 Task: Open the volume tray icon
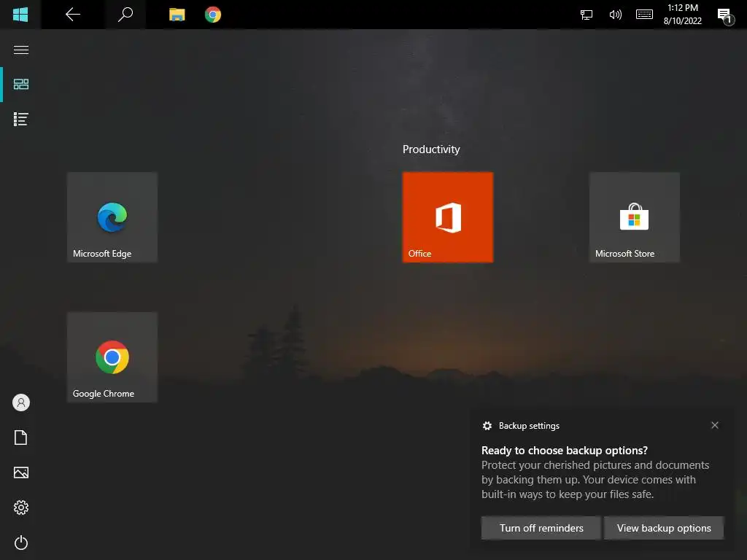pyautogui.click(x=615, y=15)
